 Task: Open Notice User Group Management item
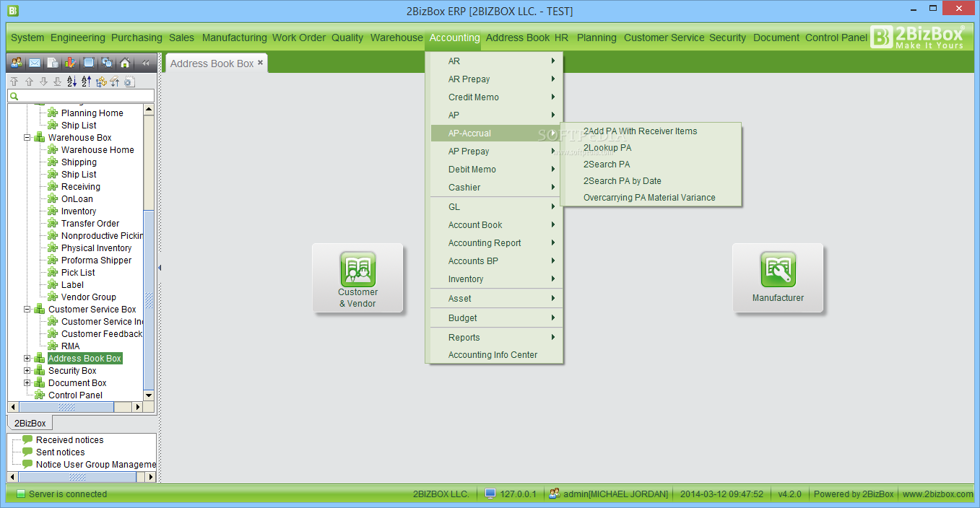95,465
